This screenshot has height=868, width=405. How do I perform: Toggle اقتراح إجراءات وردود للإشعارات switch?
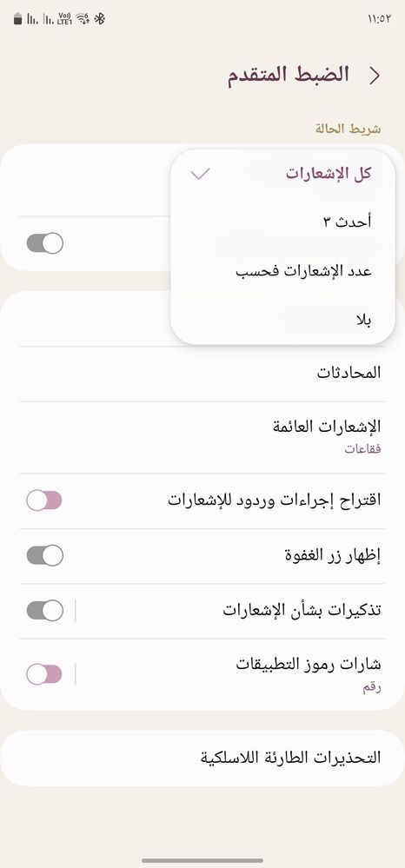tap(44, 500)
